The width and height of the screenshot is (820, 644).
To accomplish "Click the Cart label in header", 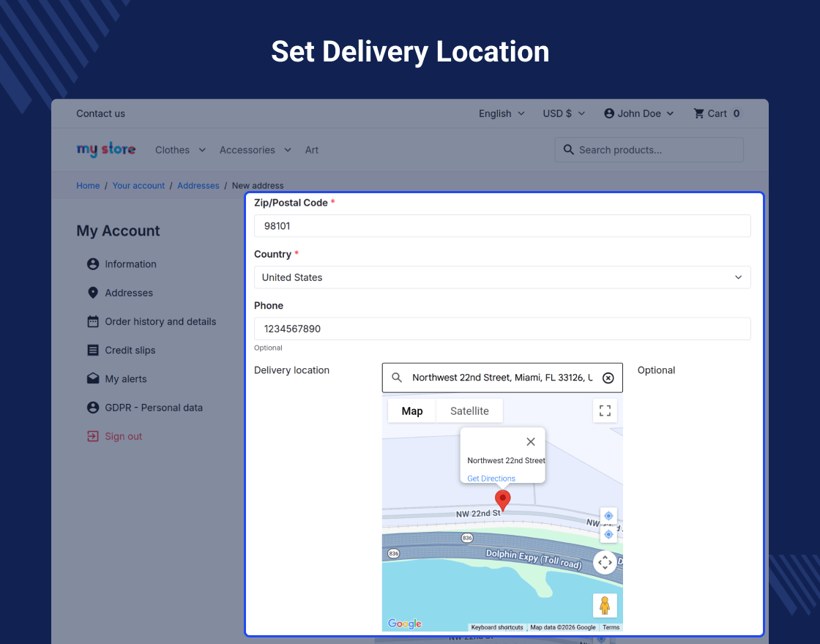I will [x=717, y=113].
